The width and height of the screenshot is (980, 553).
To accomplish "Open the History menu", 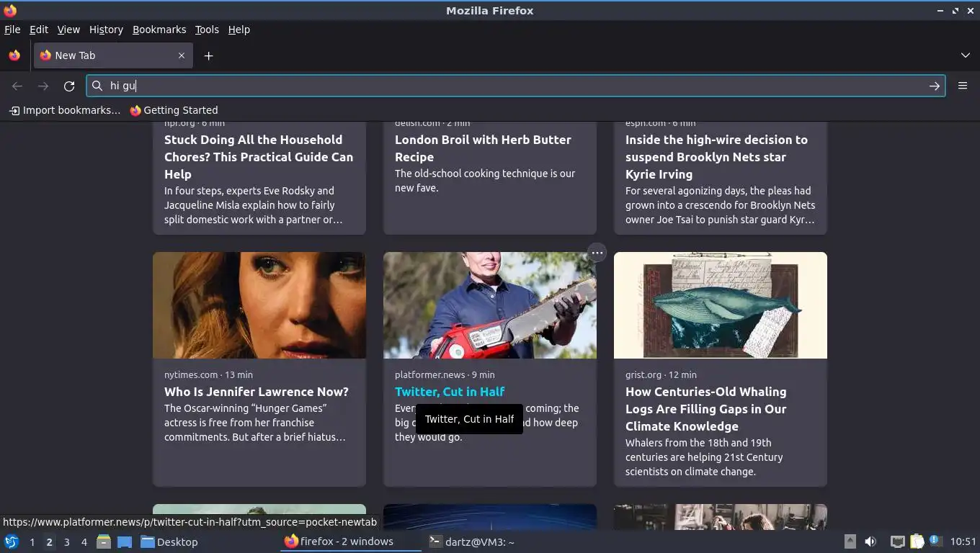I will (x=106, y=30).
